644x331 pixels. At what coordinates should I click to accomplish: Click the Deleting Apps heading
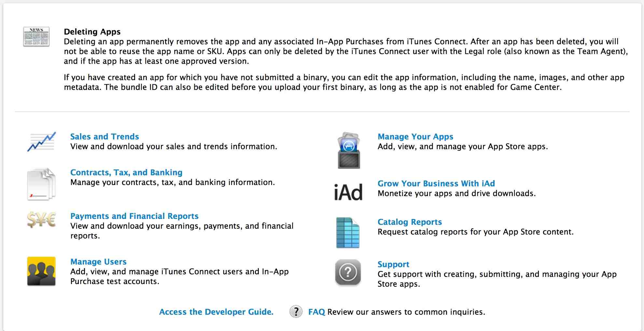[92, 32]
